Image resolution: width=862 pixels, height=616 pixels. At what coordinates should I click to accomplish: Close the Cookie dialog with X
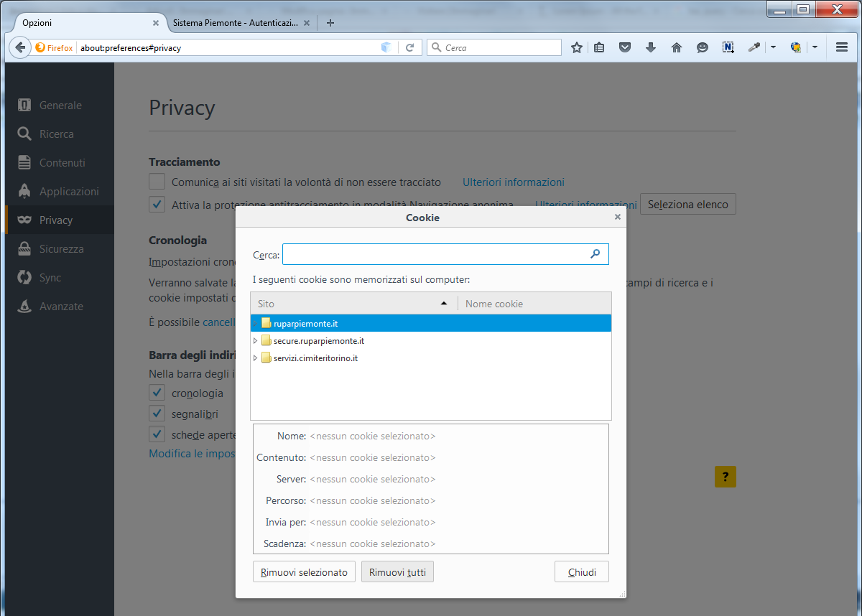click(618, 217)
